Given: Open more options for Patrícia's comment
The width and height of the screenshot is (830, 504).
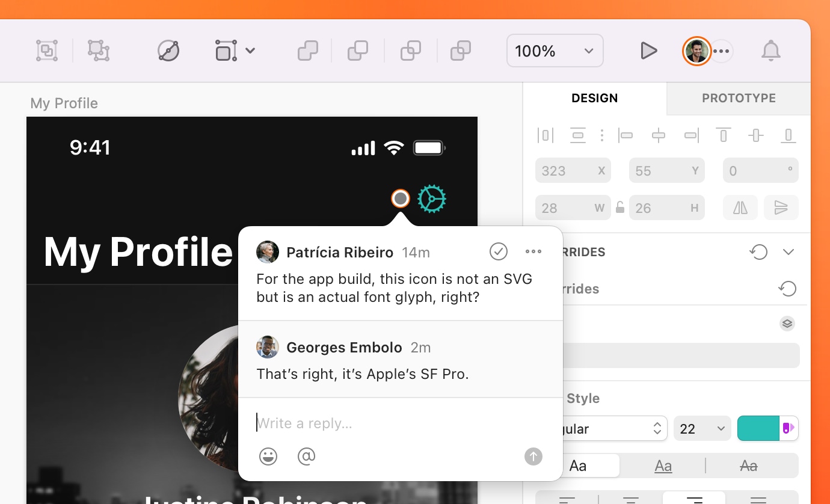Looking at the screenshot, I should (x=533, y=252).
